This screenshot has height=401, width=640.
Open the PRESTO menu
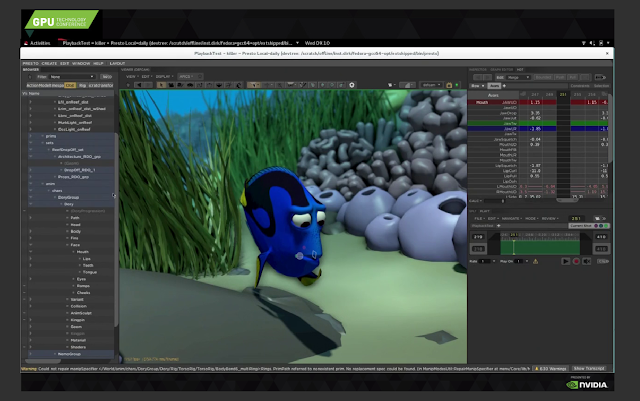[x=31, y=63]
